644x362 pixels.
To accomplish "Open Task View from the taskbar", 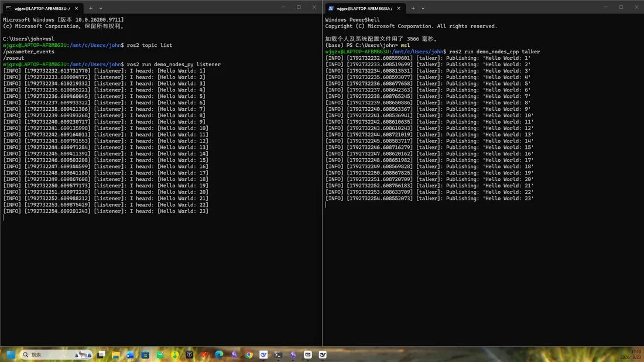I will point(101,354).
